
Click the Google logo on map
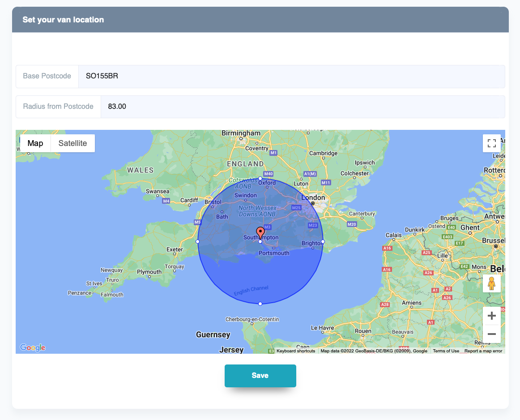[x=33, y=347]
